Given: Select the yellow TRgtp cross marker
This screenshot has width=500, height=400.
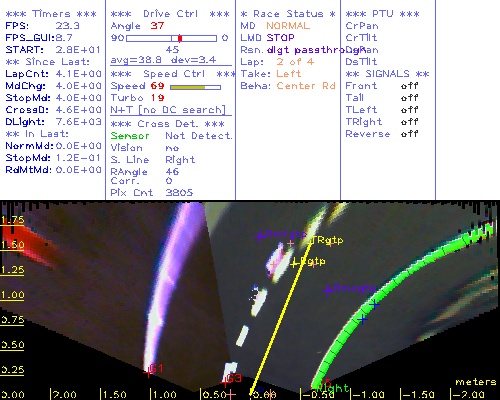Looking at the screenshot, I should [312, 241].
